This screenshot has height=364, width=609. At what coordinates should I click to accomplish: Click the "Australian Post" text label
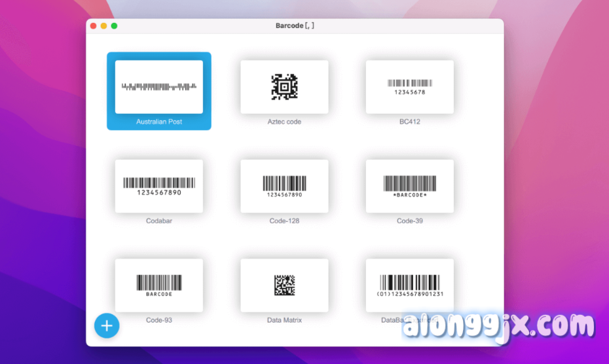[x=158, y=122]
